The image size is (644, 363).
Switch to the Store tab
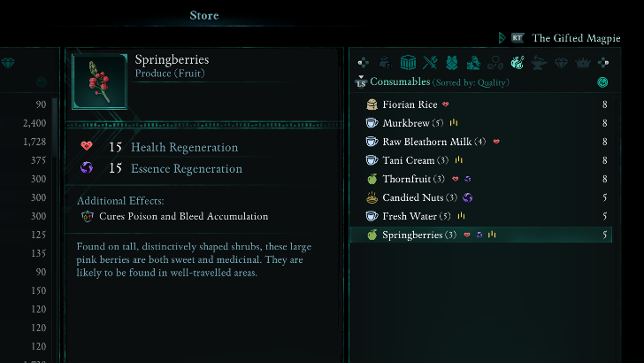point(204,15)
